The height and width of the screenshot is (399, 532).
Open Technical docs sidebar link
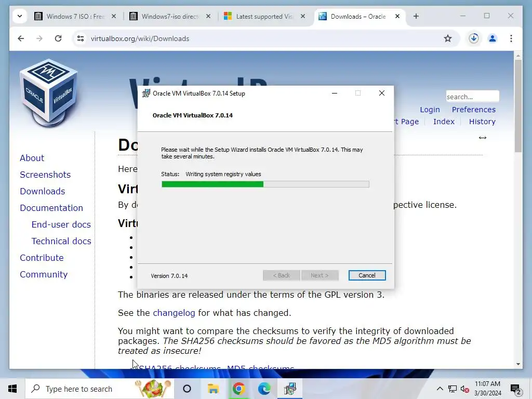click(61, 241)
